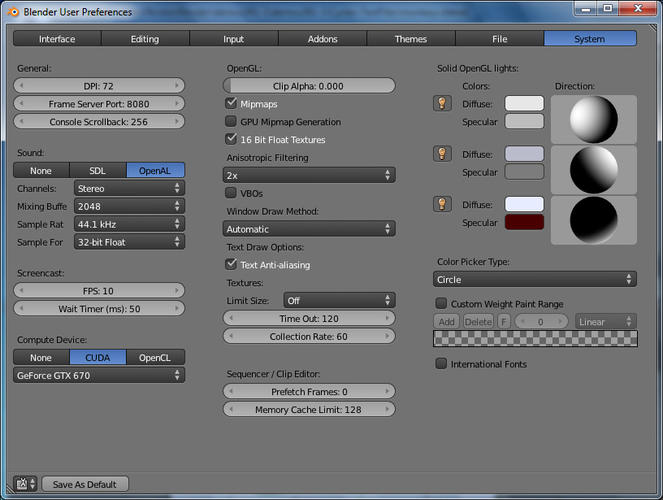The image size is (663, 500).
Task: Click the Blender logo in title bar
Action: point(14,12)
